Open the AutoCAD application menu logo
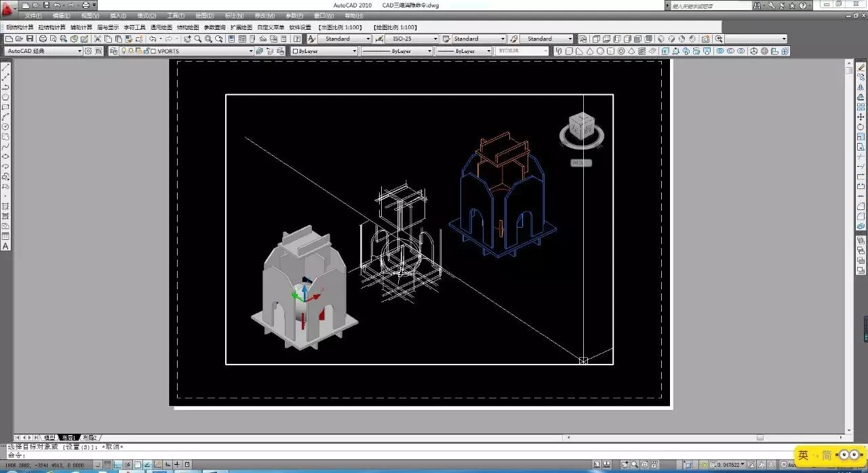The image size is (868, 473). tap(7, 10)
